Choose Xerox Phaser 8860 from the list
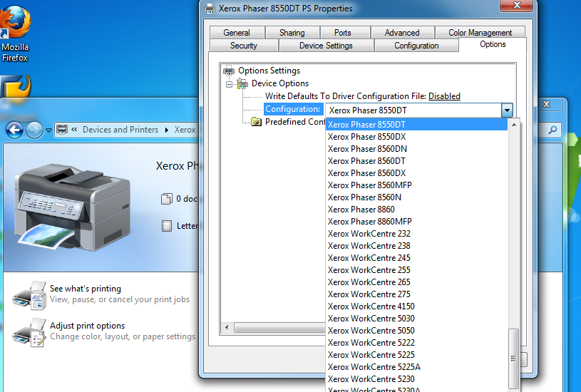The width and height of the screenshot is (581, 392). (416, 210)
